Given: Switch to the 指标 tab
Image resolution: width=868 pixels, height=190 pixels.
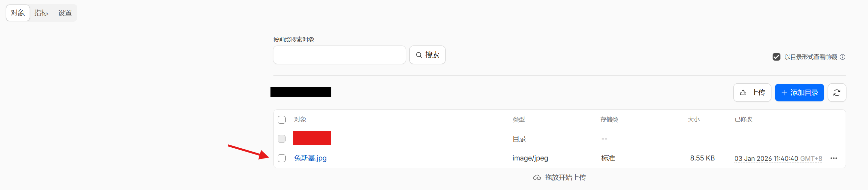Looking at the screenshot, I should 41,13.
